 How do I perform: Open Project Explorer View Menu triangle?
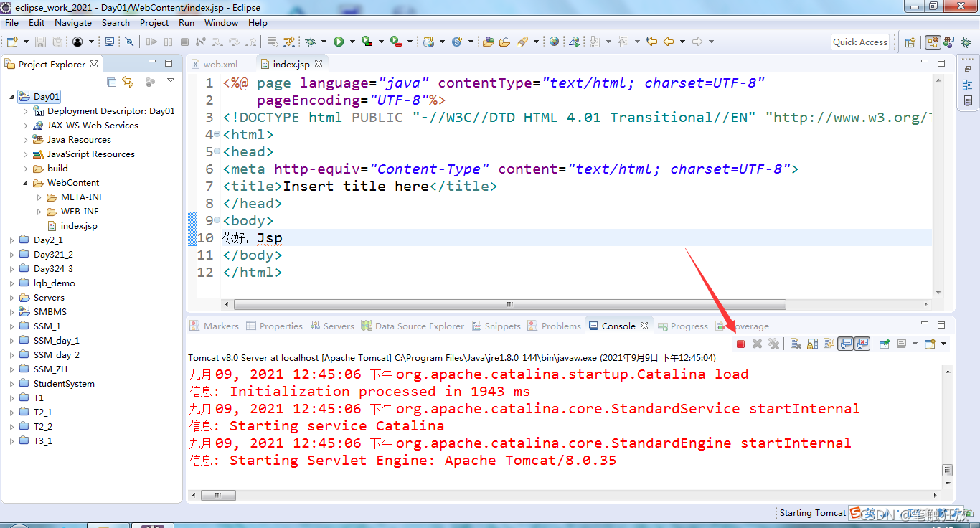171,80
